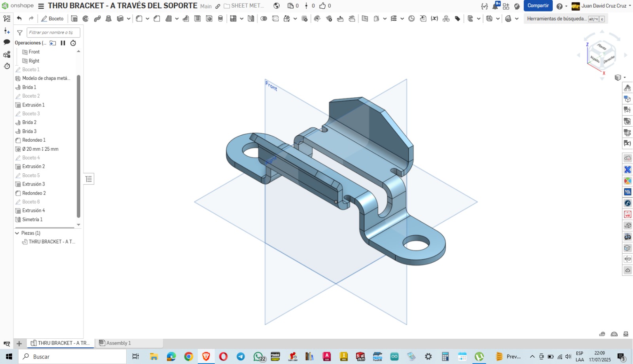Select the Plane tool icon
The width and height of the screenshot is (633, 364).
click(365, 19)
